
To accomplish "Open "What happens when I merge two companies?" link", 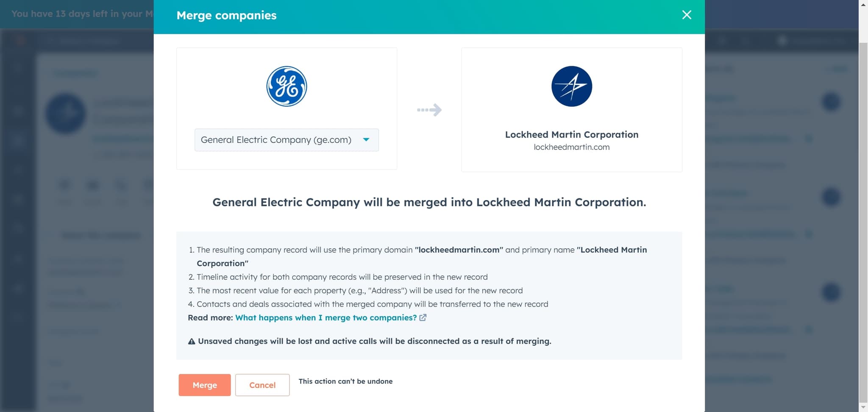I will tap(326, 318).
